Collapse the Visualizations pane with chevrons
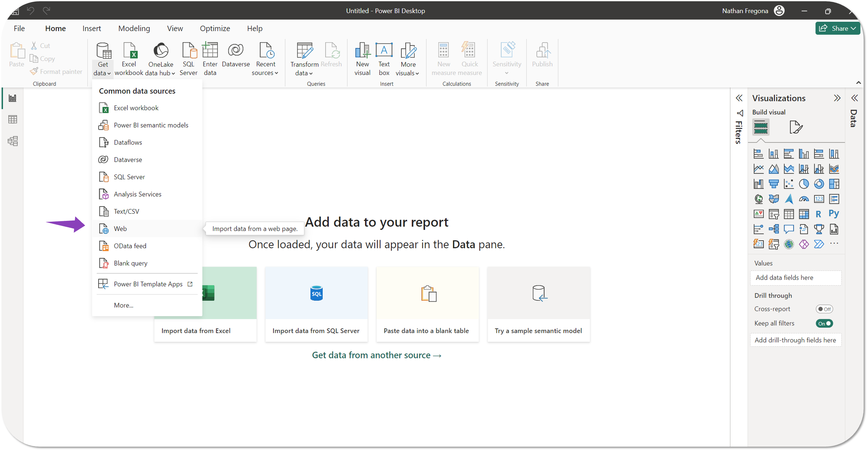The image size is (868, 451). pyautogui.click(x=837, y=98)
